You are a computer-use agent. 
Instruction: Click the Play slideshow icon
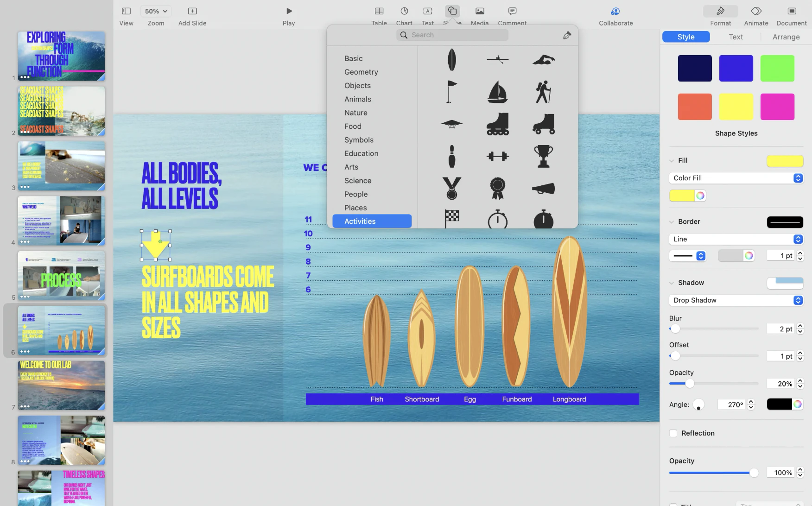[289, 11]
